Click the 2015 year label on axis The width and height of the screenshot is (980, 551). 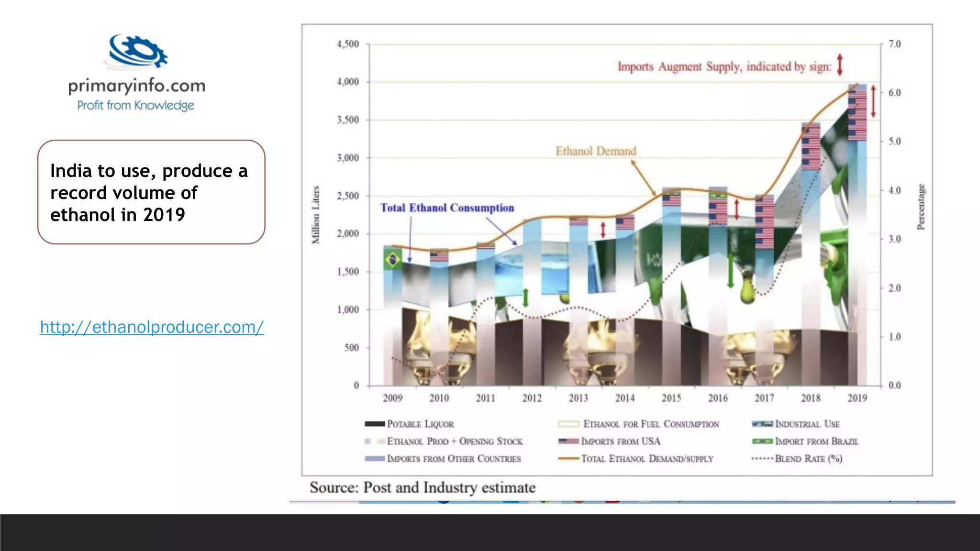tap(671, 398)
